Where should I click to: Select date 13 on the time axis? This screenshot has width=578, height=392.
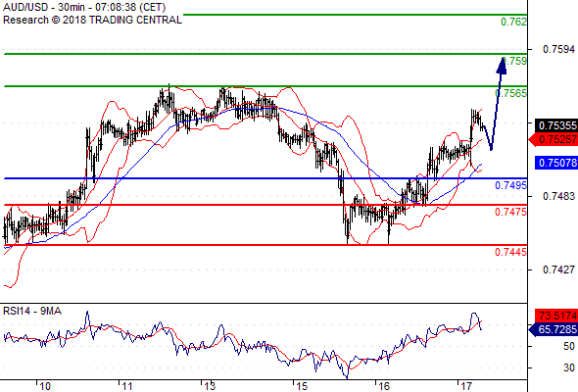pyautogui.click(x=210, y=386)
